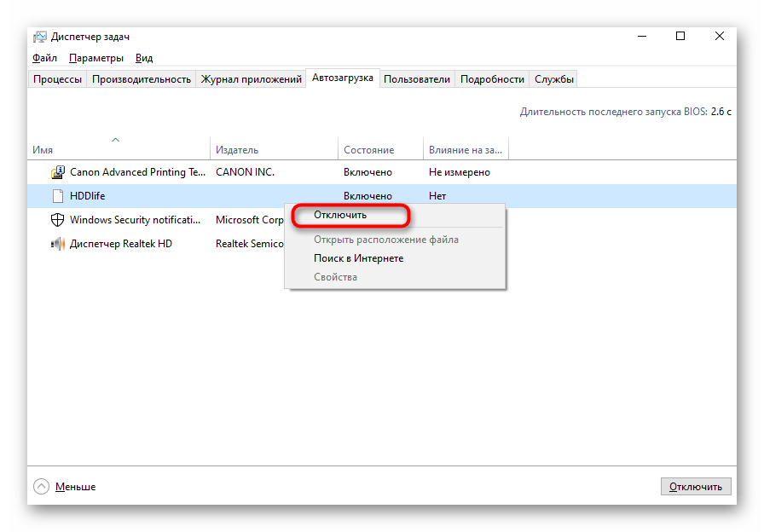This screenshot has height=532, width=764.
Task: Click the sort arrow above Имя column
Action: (x=116, y=140)
